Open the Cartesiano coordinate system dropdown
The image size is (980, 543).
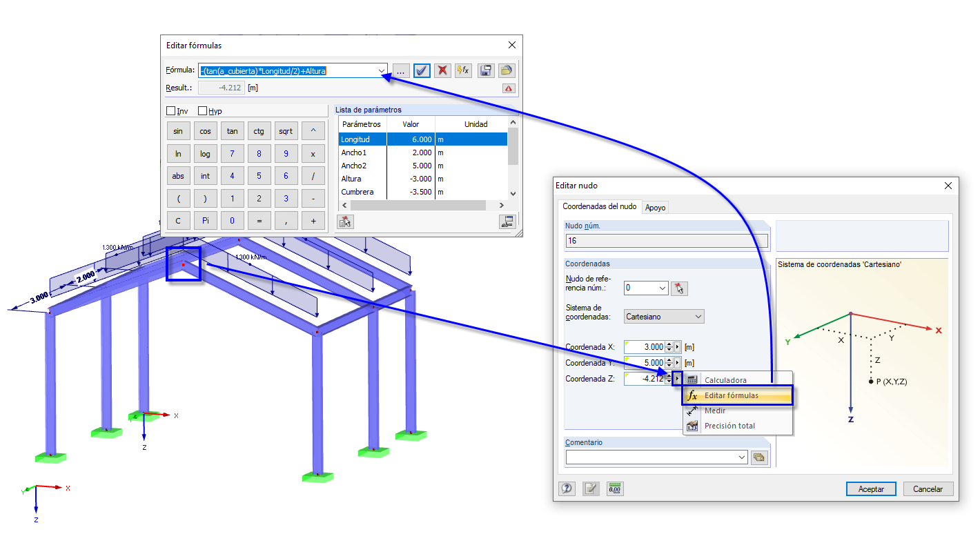tap(700, 316)
